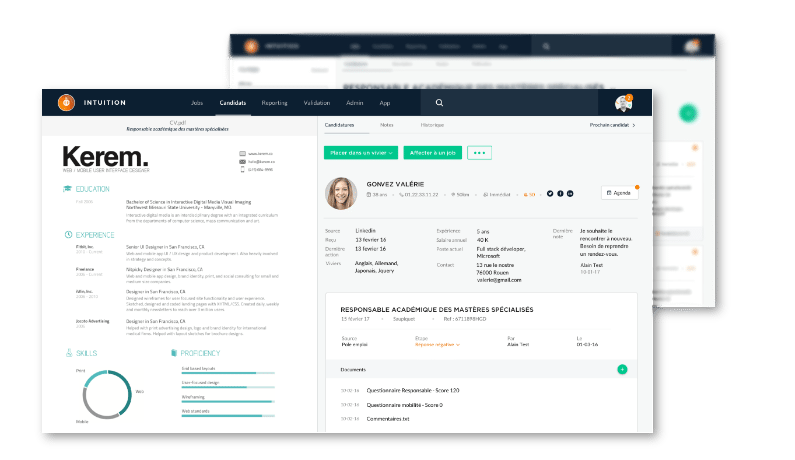
Task: Open the App menu
Action: click(x=385, y=103)
